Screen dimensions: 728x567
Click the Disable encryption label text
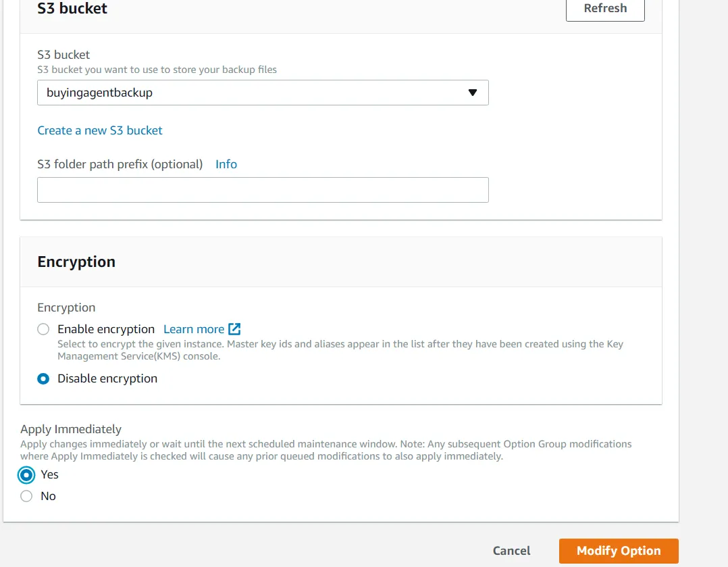(x=107, y=378)
